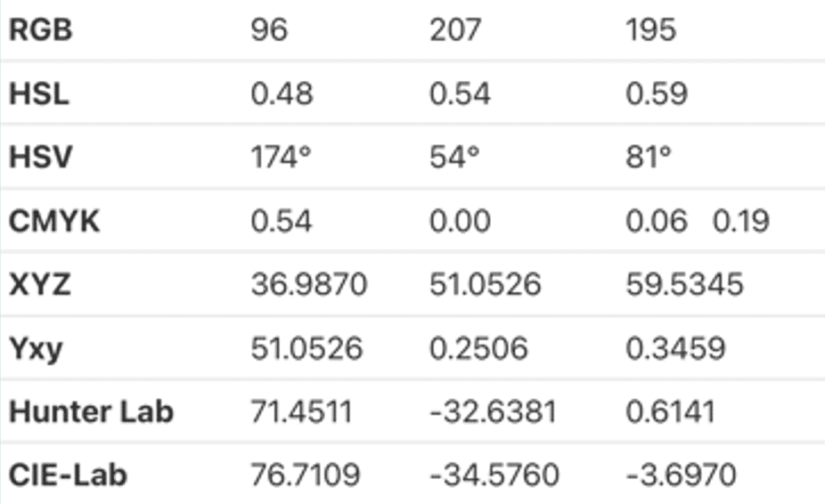
Task: Select the CIE-Lab value 76.7109
Action: pos(306,476)
